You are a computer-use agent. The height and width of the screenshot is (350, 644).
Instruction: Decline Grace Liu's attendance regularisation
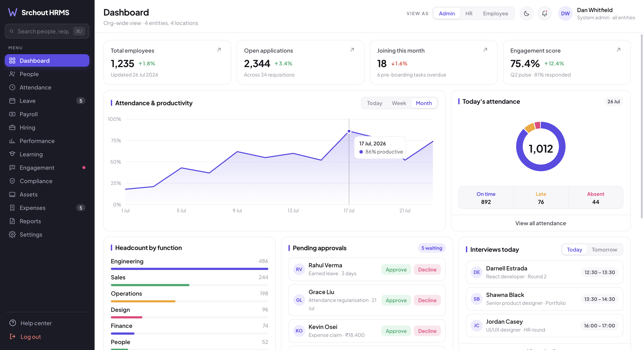(x=427, y=300)
